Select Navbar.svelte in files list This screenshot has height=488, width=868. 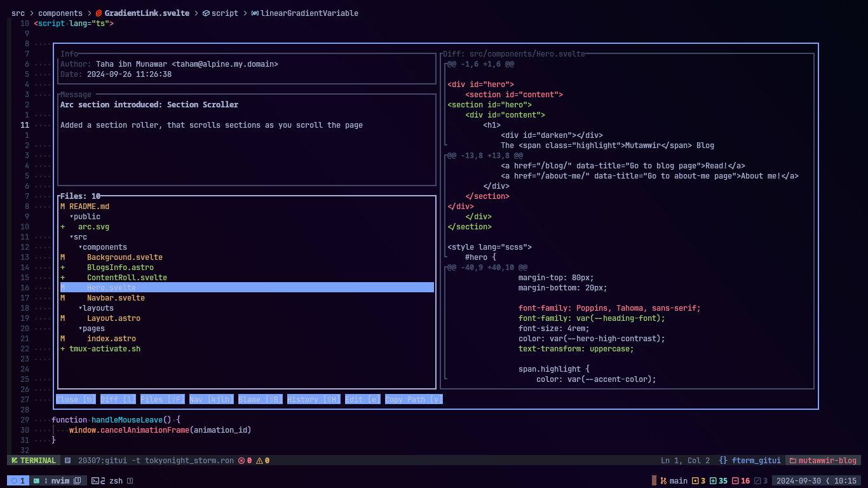[x=116, y=298]
